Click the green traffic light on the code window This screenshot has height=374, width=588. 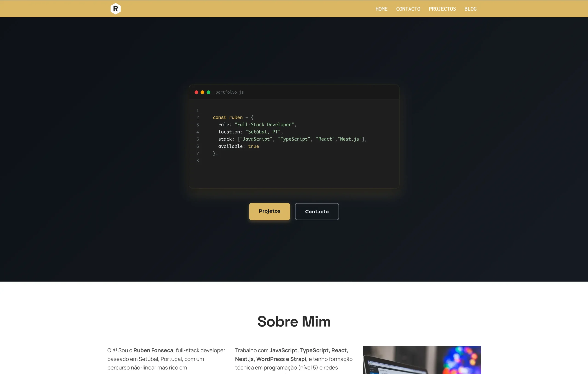pos(208,92)
